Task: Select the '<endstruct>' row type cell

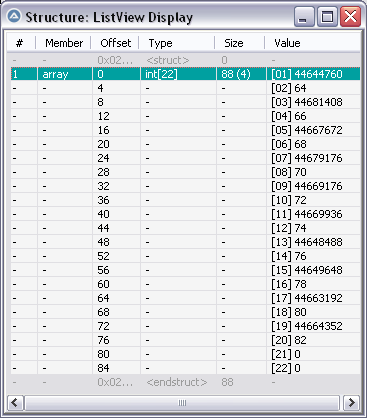Action: point(177,382)
